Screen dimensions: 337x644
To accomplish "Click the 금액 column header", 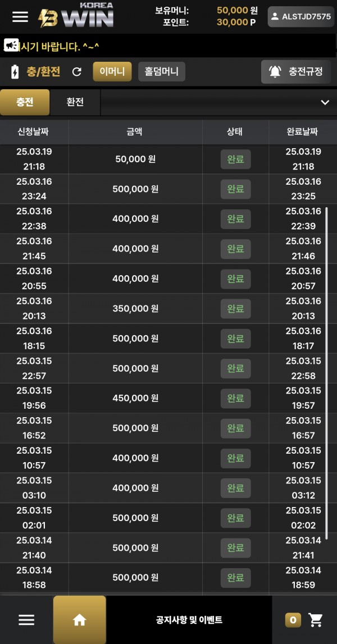I will 135,132.
